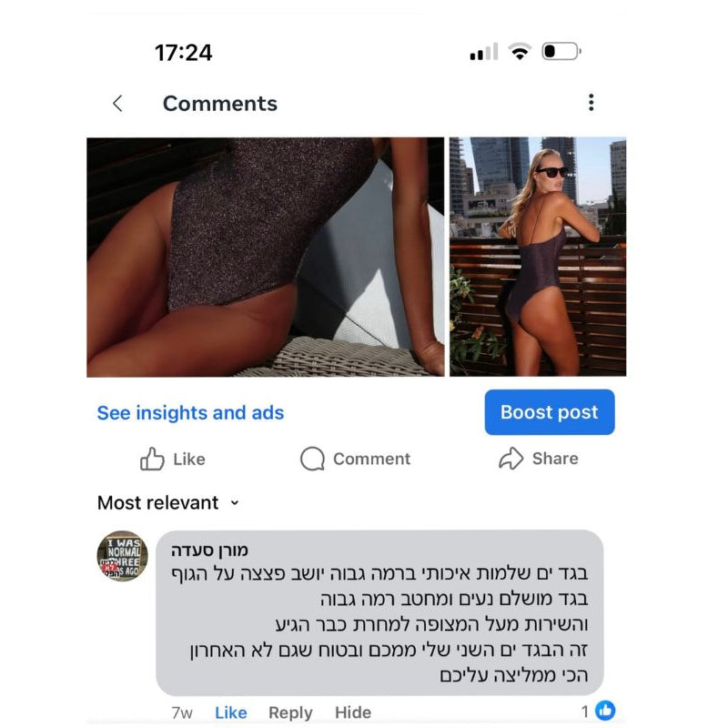Image resolution: width=728 pixels, height=728 pixels.
Task: Tap the battery indicator in the status bar
Action: pos(561,51)
